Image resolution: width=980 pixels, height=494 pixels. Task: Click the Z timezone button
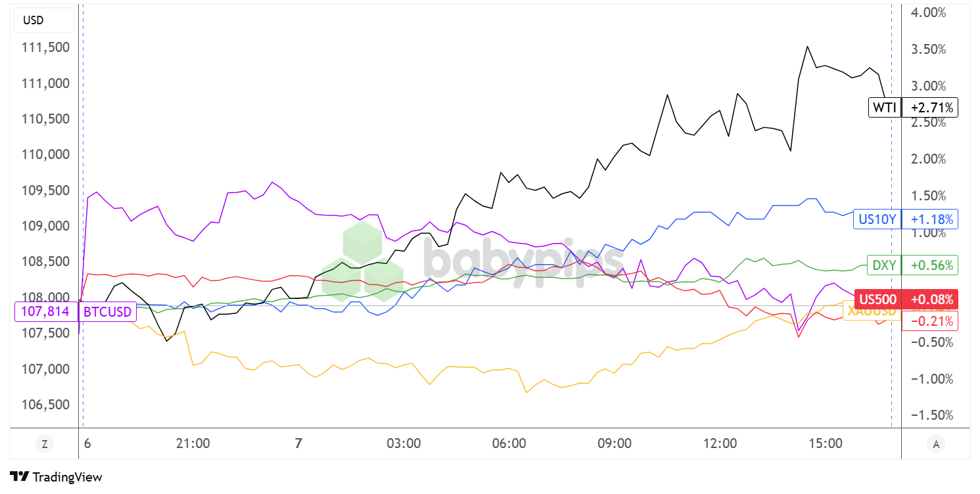pos(45,444)
